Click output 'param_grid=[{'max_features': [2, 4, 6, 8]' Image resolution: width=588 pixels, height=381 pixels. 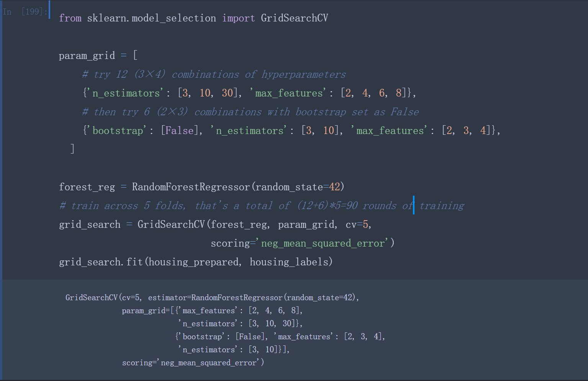[x=212, y=311]
